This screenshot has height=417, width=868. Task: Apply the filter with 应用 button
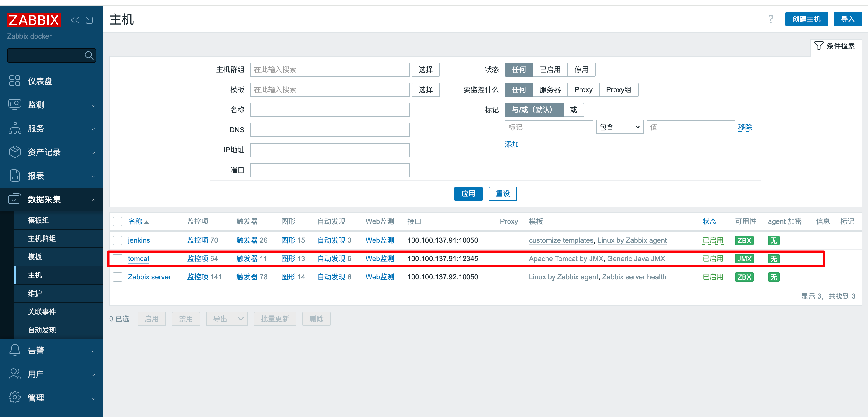pyautogui.click(x=468, y=193)
